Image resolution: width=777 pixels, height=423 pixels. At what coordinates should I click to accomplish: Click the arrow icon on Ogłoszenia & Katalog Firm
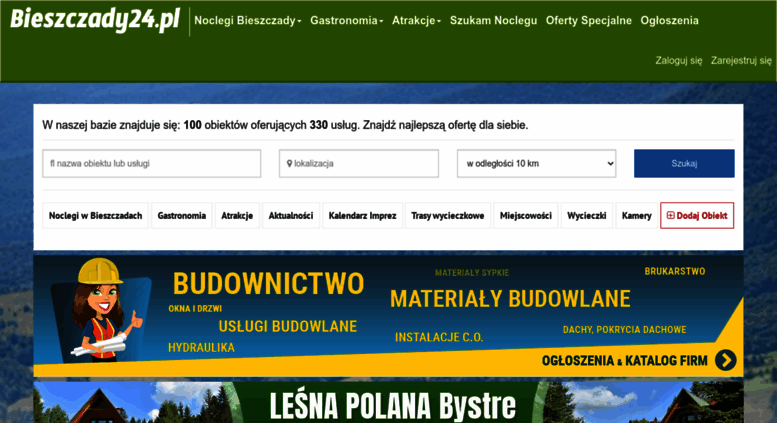[x=725, y=360]
